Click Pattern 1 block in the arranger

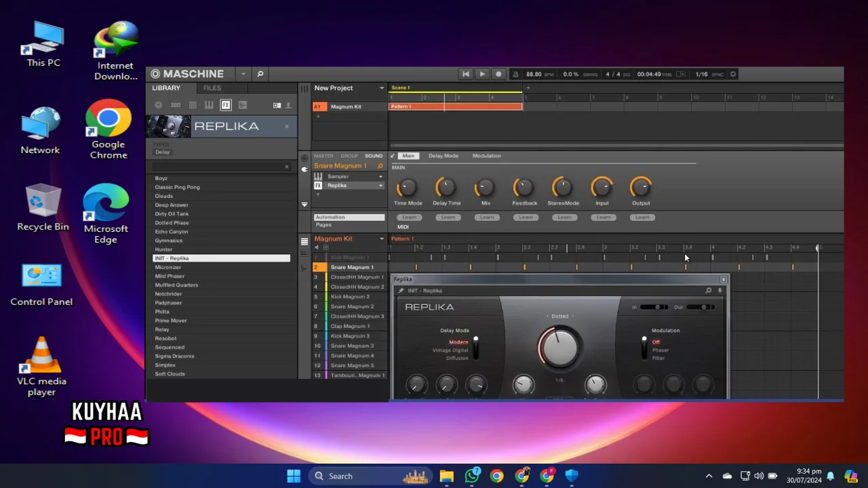point(455,106)
